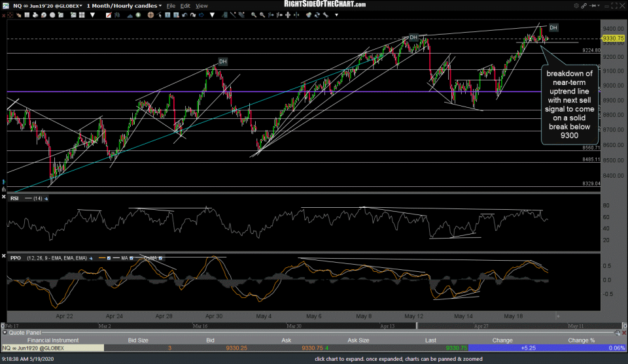Click the 8560.71 price level label
The image size is (628, 364).
coord(591,148)
